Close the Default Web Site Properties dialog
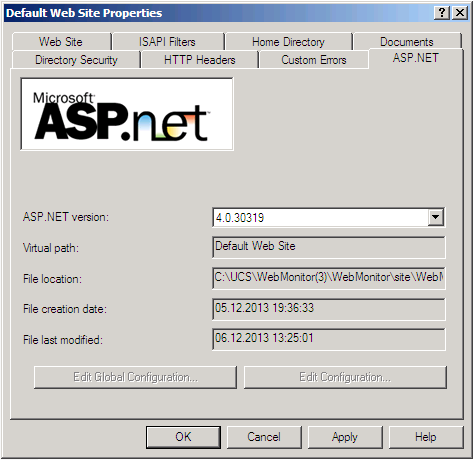Screen dimensions: 474x460 460,13
